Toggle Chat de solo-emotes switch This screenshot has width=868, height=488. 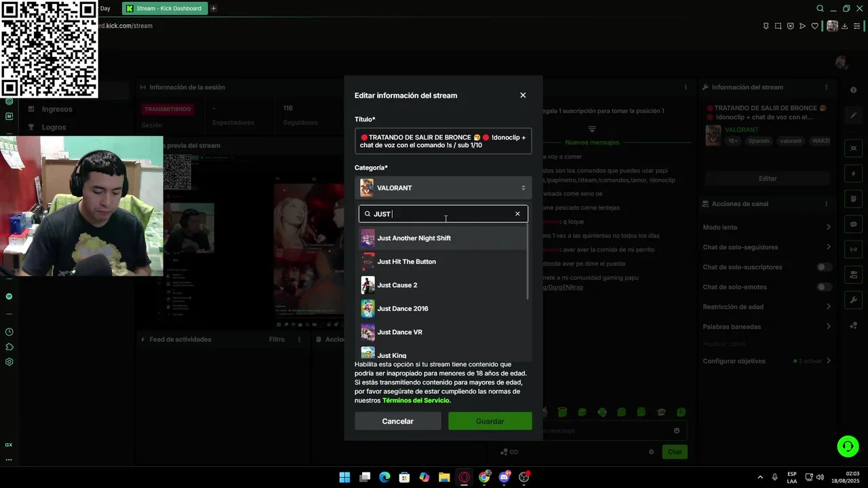824,287
